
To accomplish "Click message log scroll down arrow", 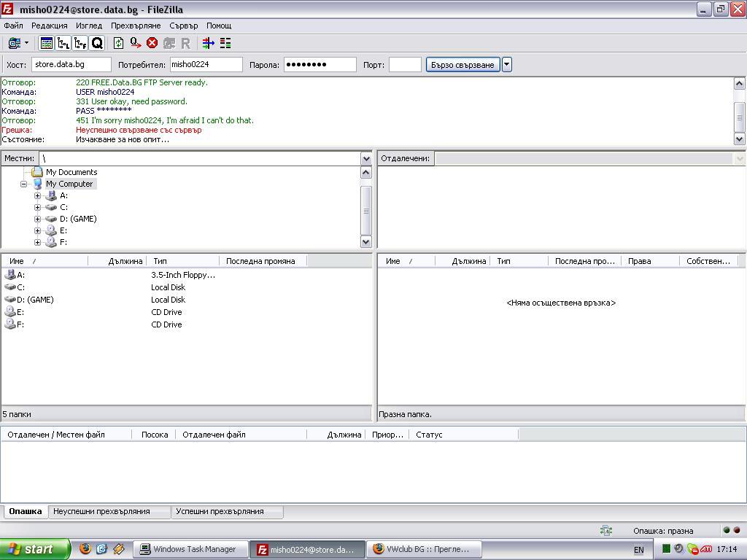I will pos(739,139).
